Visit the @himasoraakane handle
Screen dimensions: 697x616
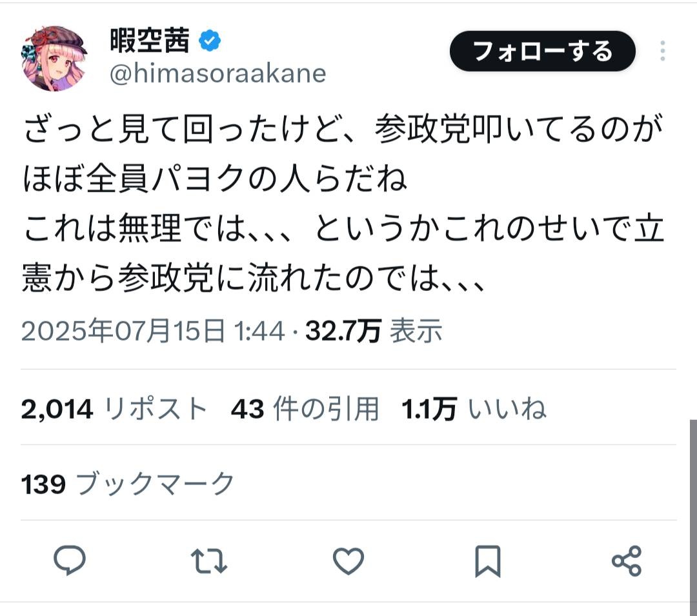coord(217,74)
